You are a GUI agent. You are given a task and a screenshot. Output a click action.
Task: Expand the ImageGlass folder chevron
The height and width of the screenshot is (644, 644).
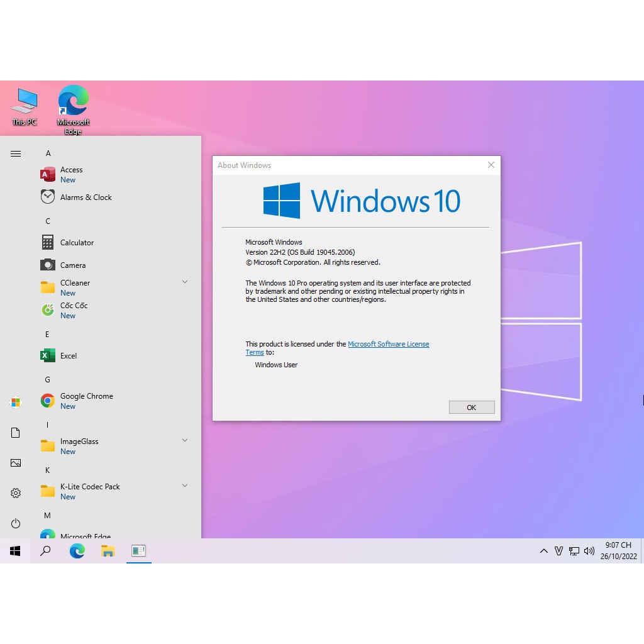pyautogui.click(x=185, y=440)
